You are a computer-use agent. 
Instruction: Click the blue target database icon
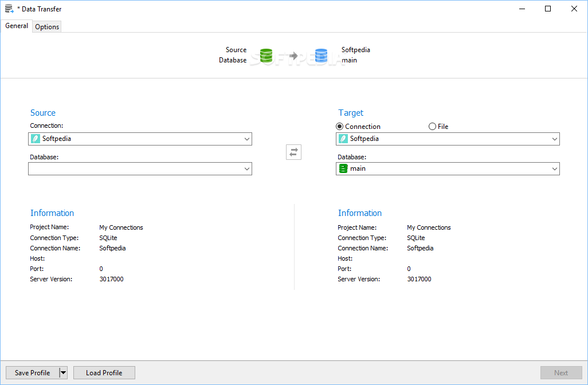[321, 55]
